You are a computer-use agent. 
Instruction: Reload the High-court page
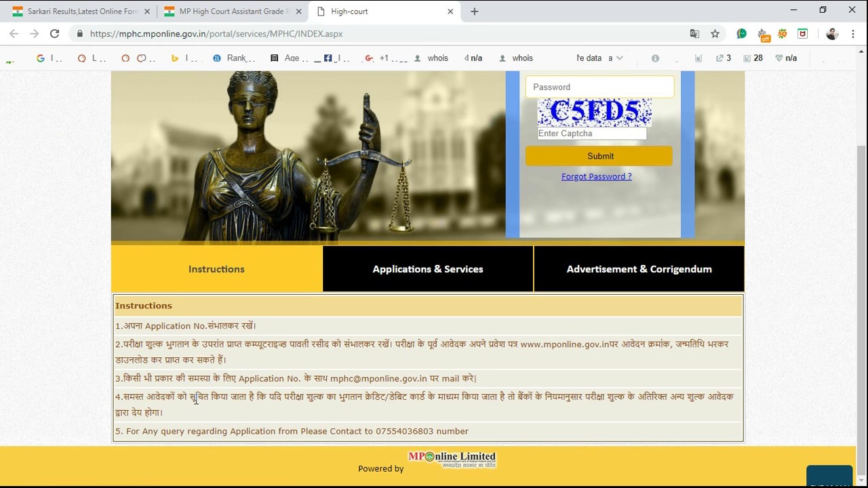point(54,34)
